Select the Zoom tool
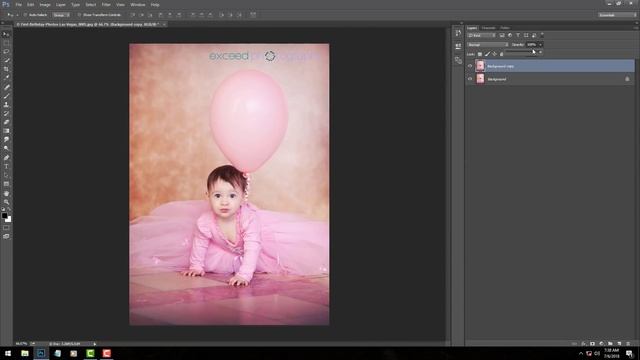The image size is (640, 360). 6,202
